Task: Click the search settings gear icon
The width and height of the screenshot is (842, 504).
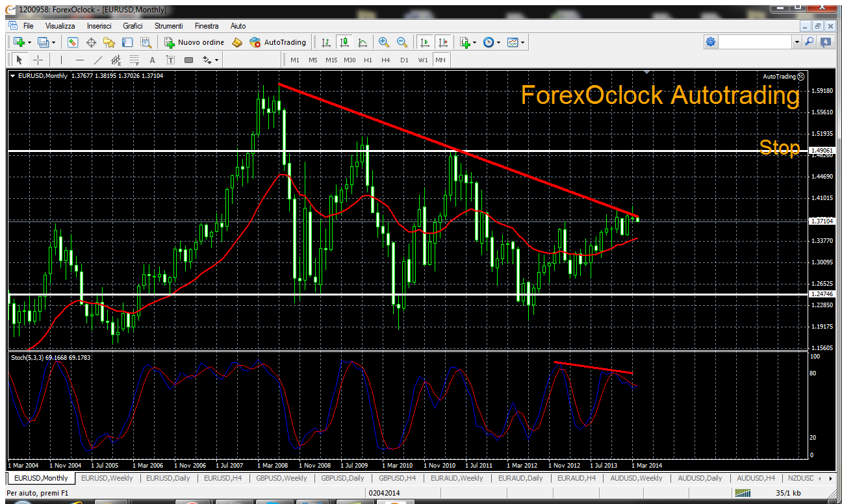Action: coord(711,42)
